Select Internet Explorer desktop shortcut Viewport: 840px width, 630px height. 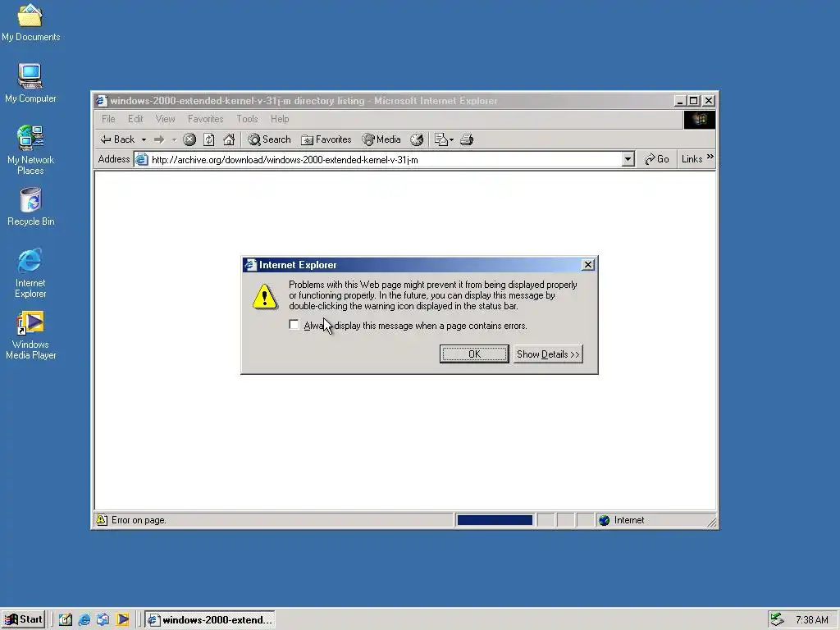(30, 272)
